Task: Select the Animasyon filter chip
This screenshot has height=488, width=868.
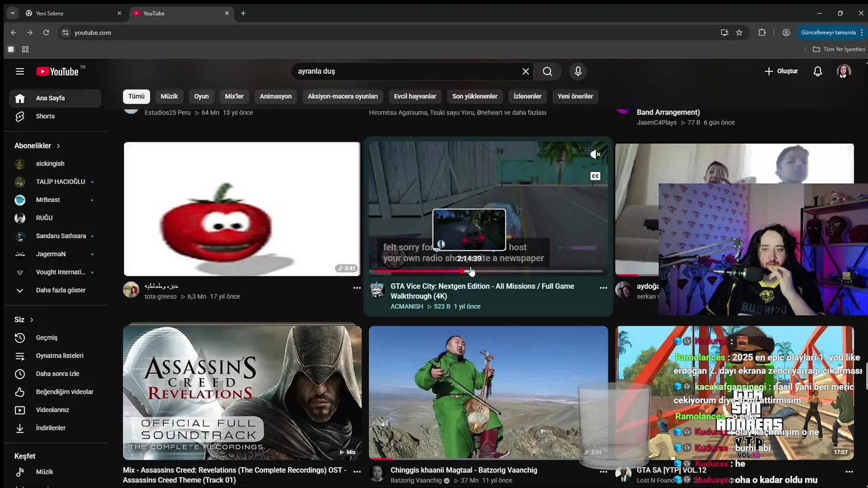Action: click(x=275, y=96)
